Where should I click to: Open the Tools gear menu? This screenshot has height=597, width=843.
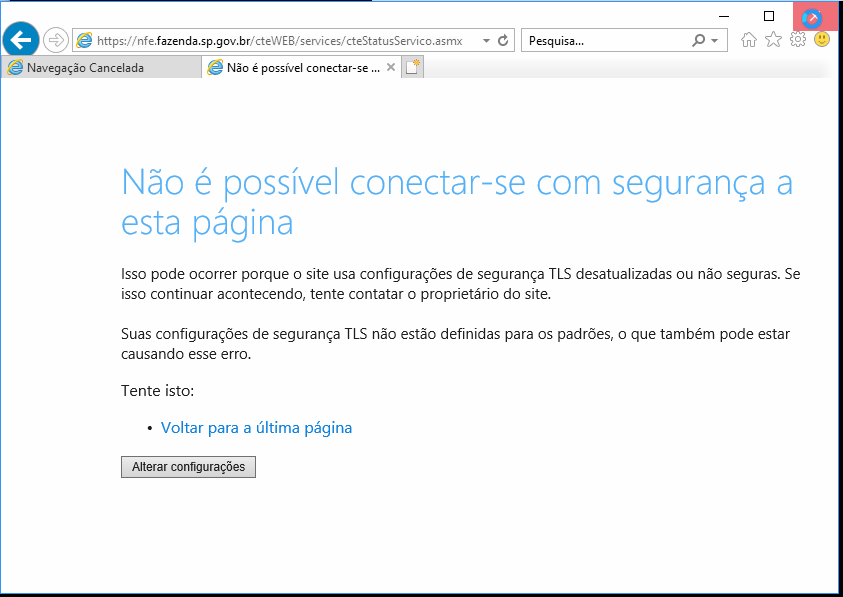tap(798, 39)
